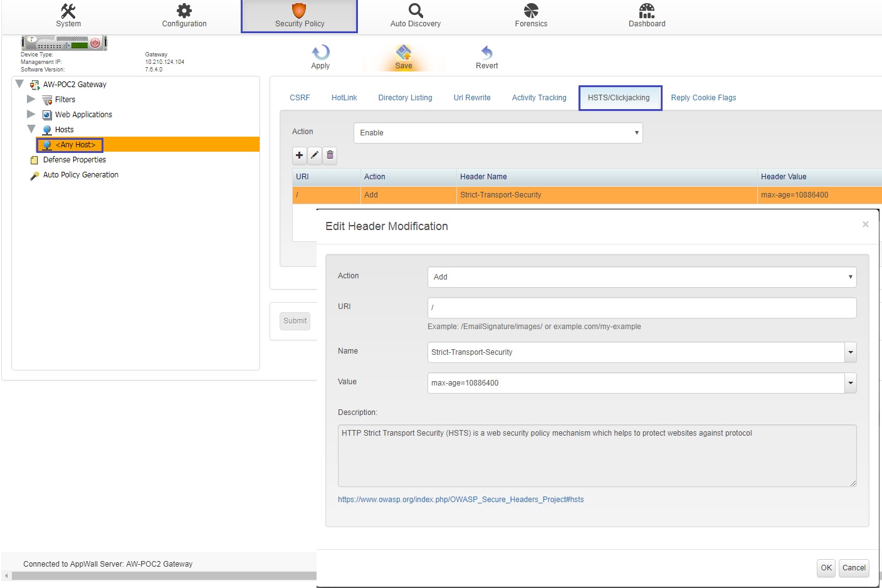This screenshot has height=588, width=882.
Task: Open the Action dropdown showing Enable
Action: (498, 133)
